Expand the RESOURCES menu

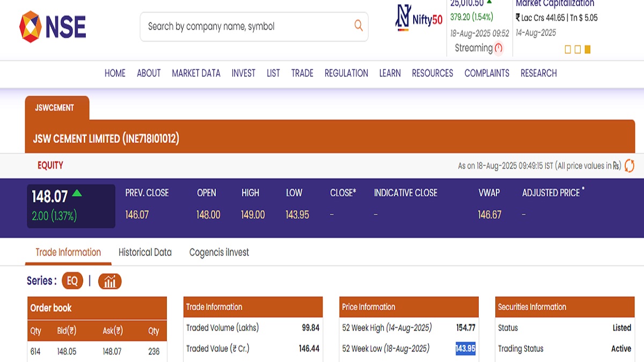432,73
